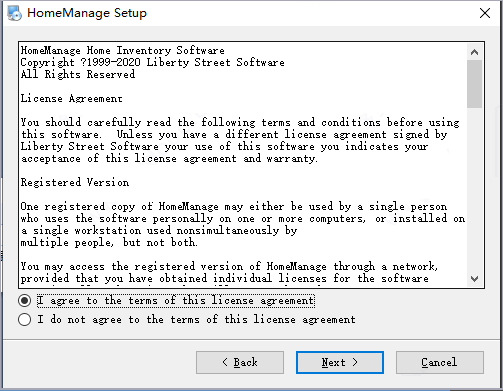
Task: Click the "License Agreement" heading in text box
Action: [x=72, y=99]
